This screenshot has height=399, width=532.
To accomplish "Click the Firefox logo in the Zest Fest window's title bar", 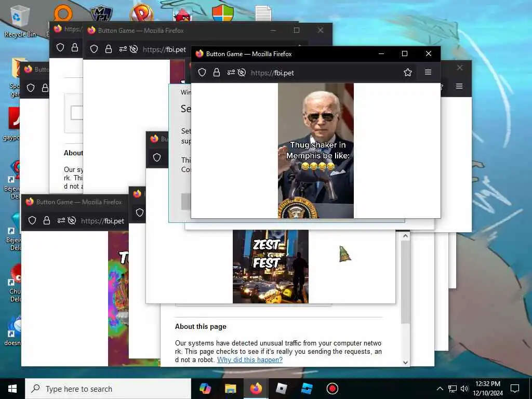I will pyautogui.click(x=154, y=138).
